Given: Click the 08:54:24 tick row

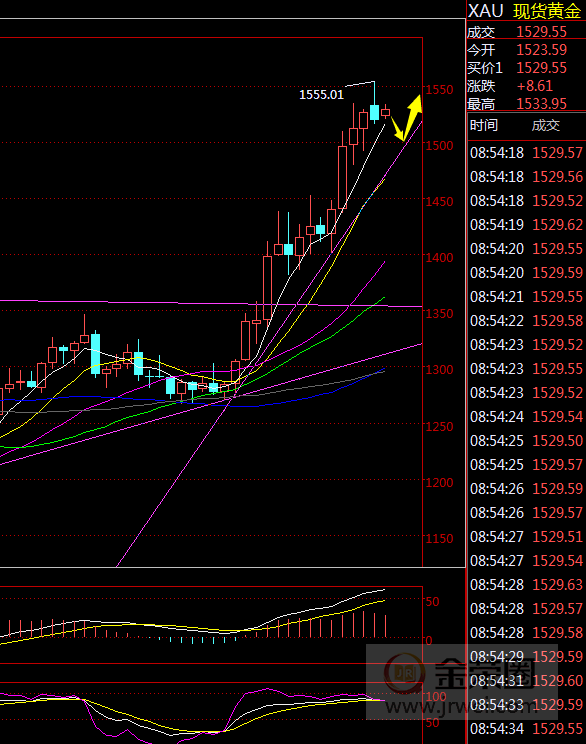Looking at the screenshot, I should (526, 417).
